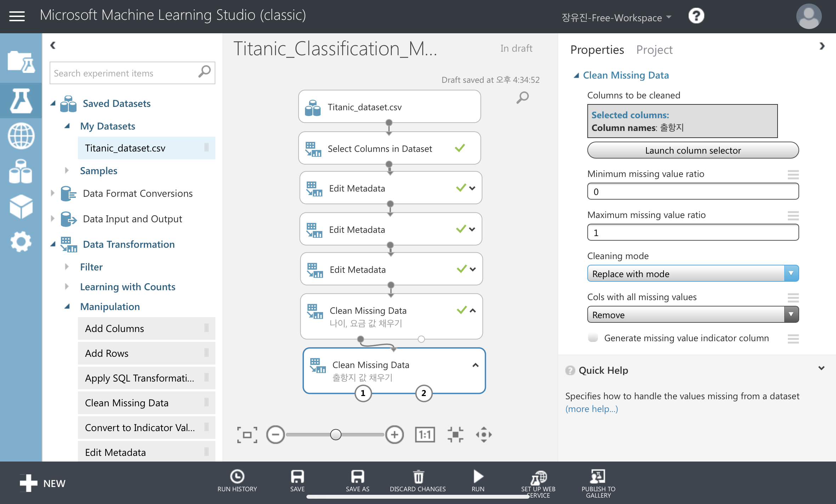The width and height of the screenshot is (836, 504).
Task: Click Run History clock icon
Action: point(237,476)
